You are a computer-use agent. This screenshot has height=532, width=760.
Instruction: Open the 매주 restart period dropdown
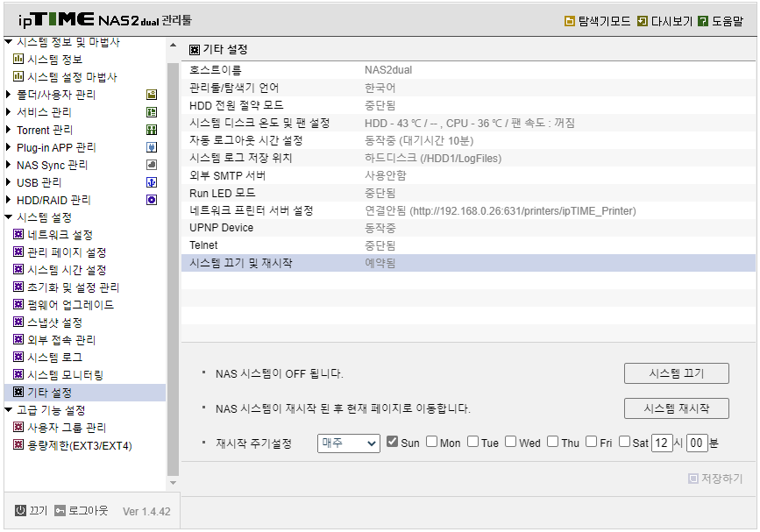[349, 443]
